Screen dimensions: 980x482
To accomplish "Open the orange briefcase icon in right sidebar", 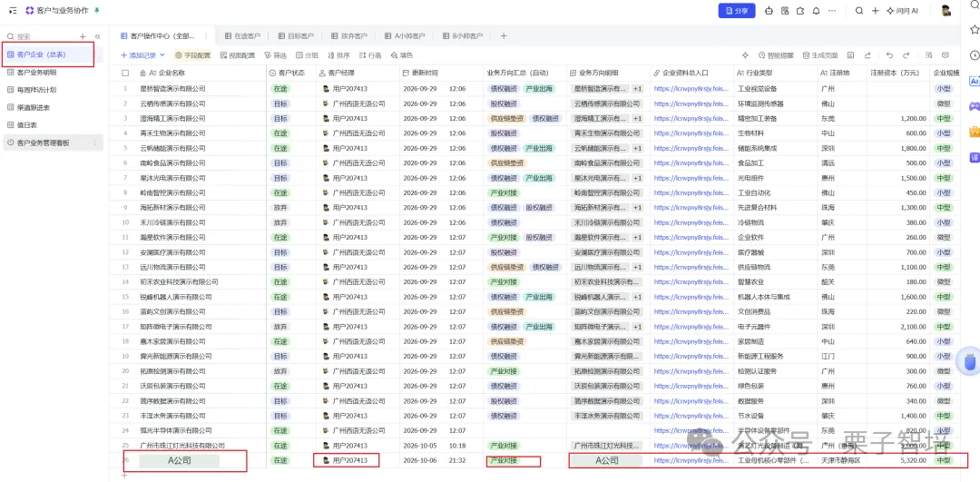I will [x=974, y=132].
